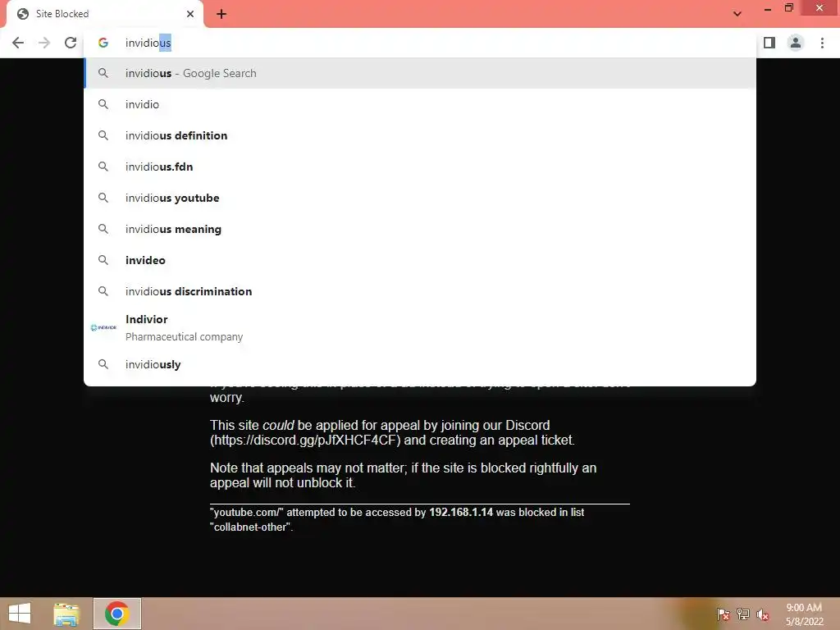Pick 'invidious meaning' suggestion

click(420, 229)
